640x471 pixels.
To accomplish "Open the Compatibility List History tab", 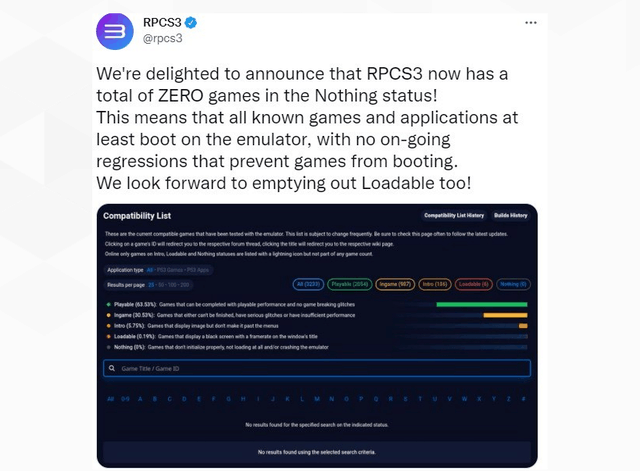I will point(454,215).
